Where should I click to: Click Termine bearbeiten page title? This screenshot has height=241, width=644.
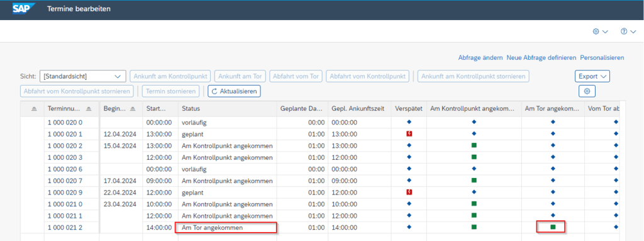79,9
